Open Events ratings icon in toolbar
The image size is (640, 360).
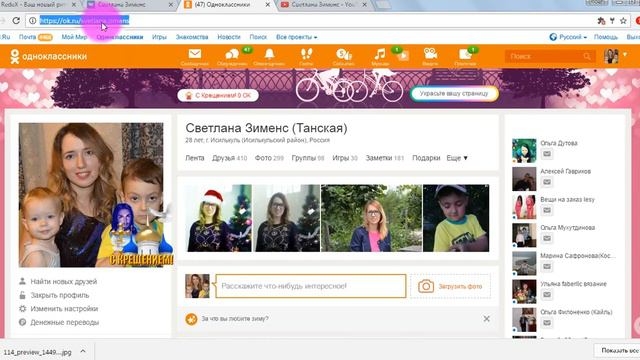344,54
